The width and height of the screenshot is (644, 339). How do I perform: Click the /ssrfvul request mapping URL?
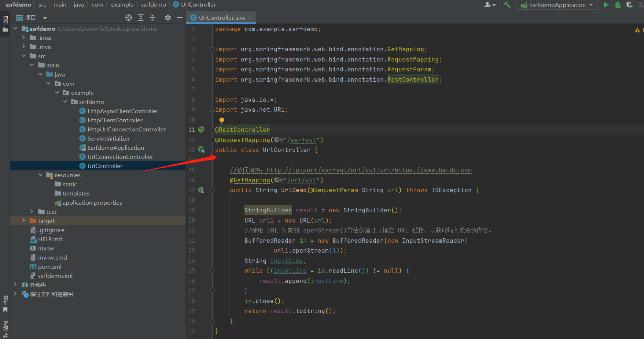coord(302,140)
